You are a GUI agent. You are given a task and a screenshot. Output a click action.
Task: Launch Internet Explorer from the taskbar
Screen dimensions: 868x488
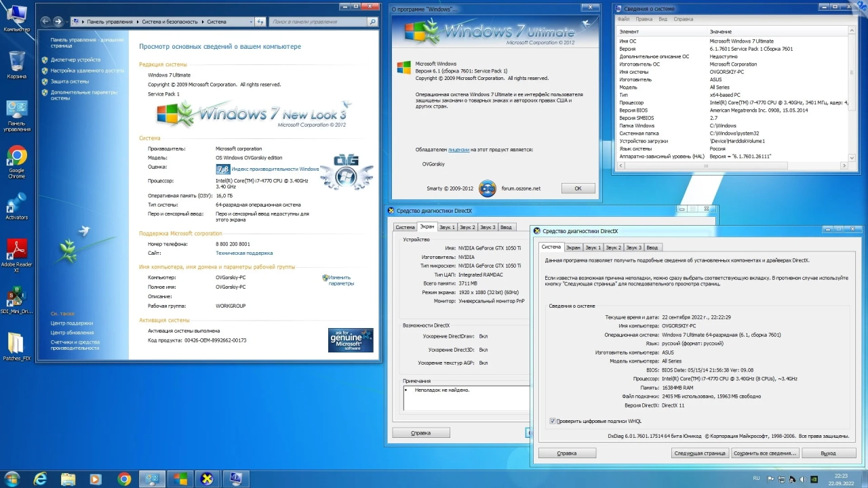pos(41,479)
